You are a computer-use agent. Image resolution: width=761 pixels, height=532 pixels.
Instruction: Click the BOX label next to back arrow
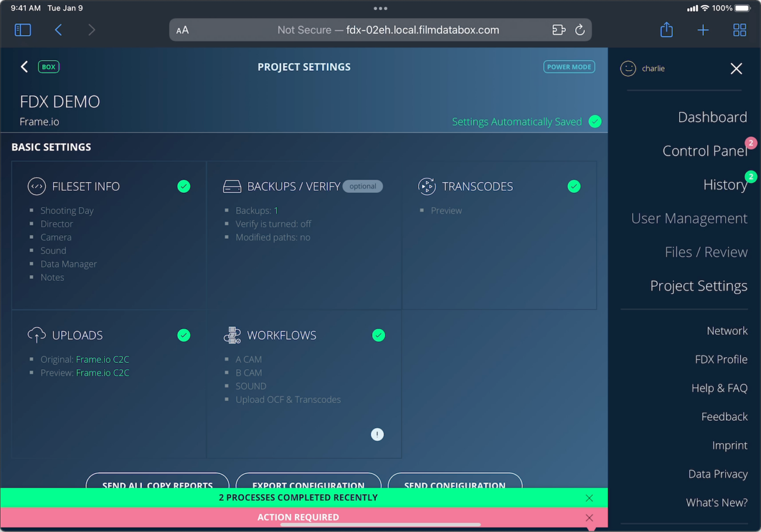coord(49,67)
